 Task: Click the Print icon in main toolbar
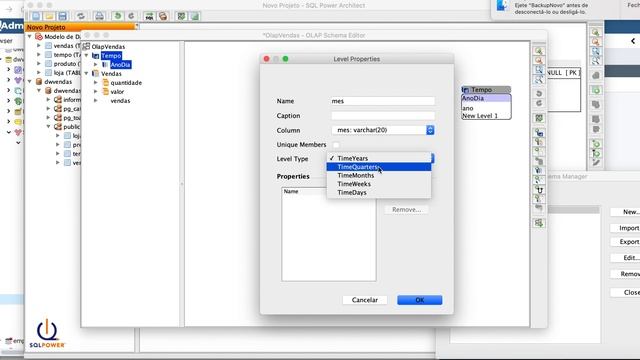pos(99,16)
